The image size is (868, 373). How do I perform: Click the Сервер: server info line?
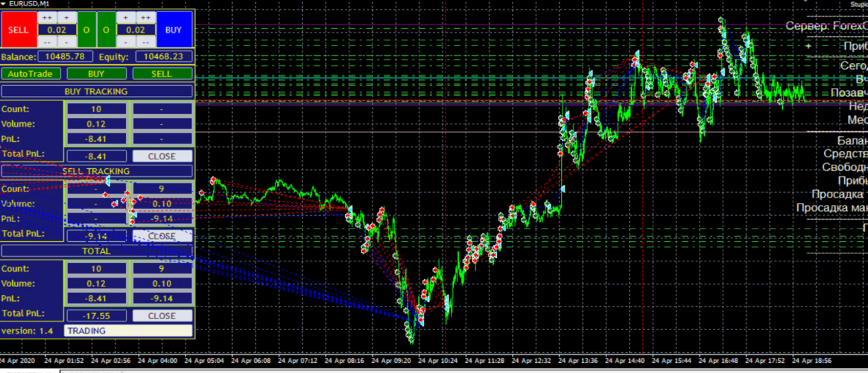pos(826,26)
